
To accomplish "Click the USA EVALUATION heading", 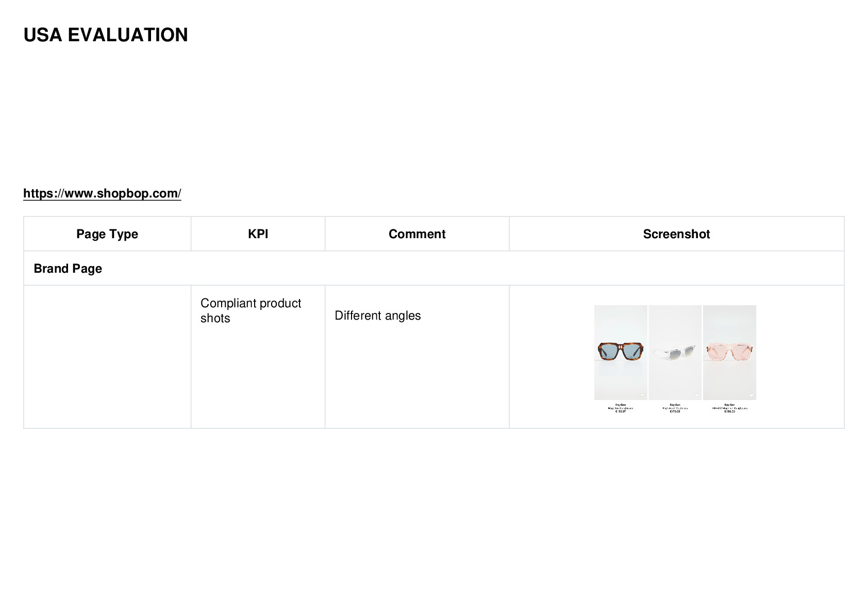I will tap(106, 35).
